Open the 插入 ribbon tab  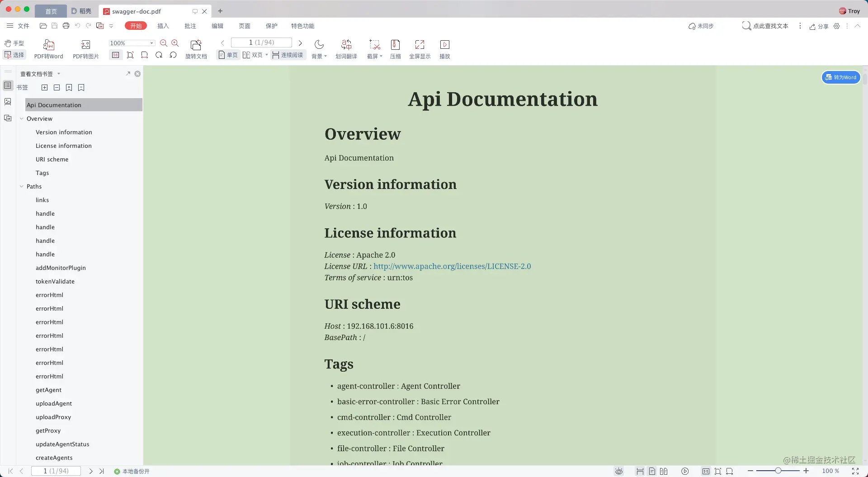pos(163,26)
